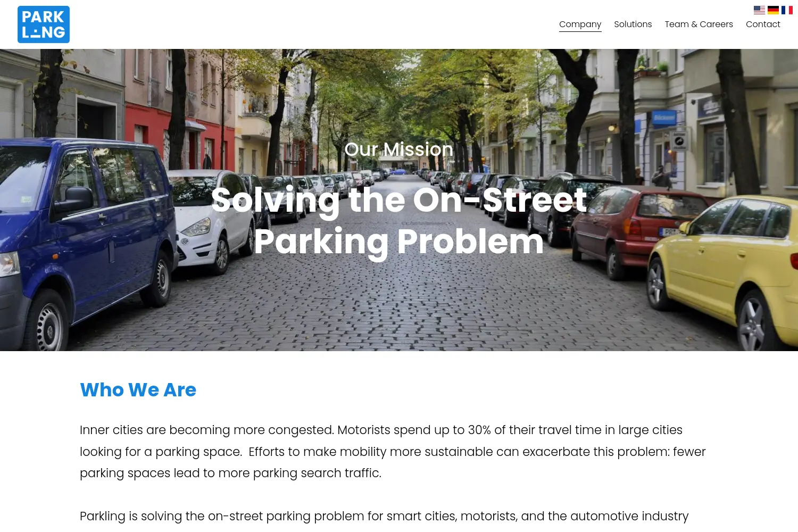
Task: Go to the Team & Careers page
Action: point(699,24)
